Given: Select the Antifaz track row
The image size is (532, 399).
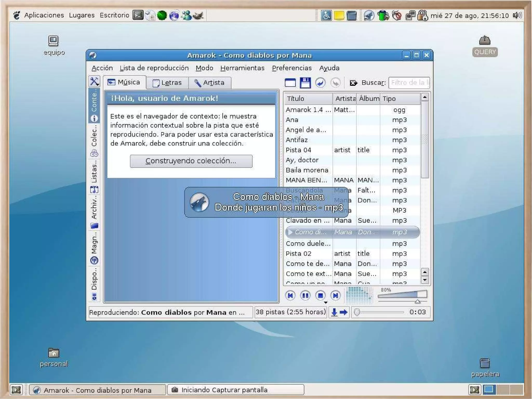Looking at the screenshot, I should 352,140.
